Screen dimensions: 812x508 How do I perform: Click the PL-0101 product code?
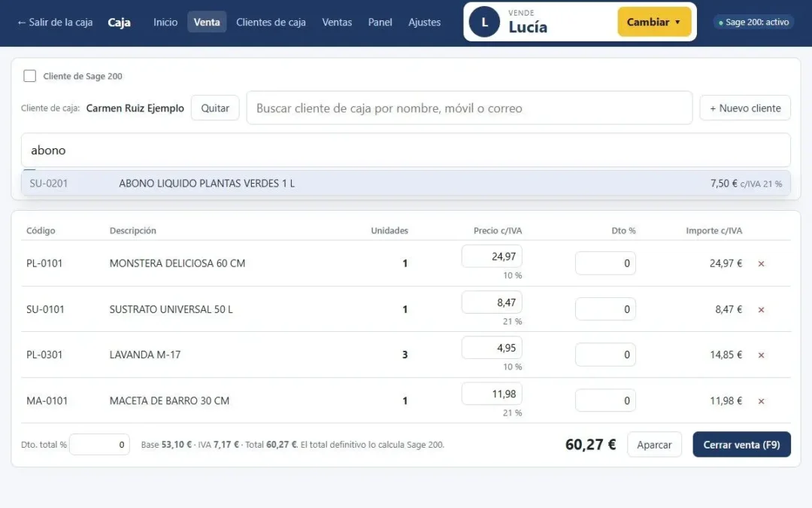tap(44, 263)
